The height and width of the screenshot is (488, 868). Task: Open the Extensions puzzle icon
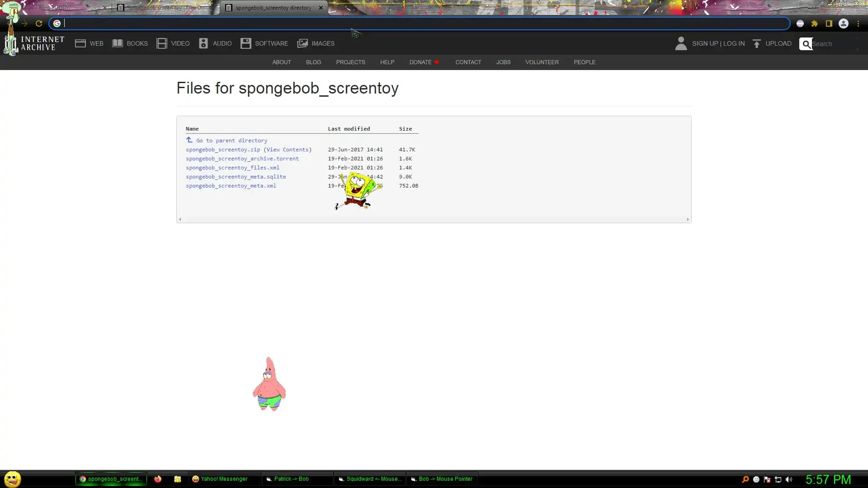point(815,23)
